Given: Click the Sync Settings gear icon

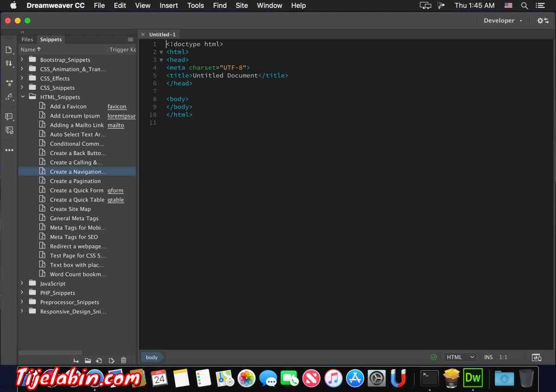Looking at the screenshot, I should 542,20.
